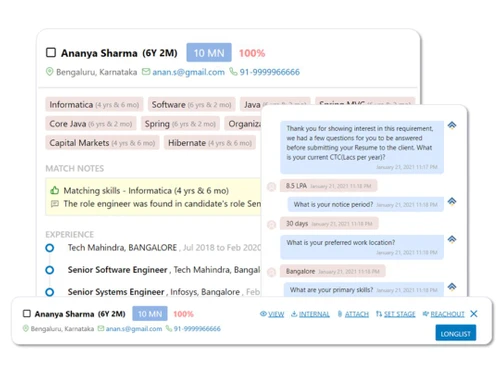Click phone number 91-9999966666 in top card
500x375 pixels.
pos(269,72)
